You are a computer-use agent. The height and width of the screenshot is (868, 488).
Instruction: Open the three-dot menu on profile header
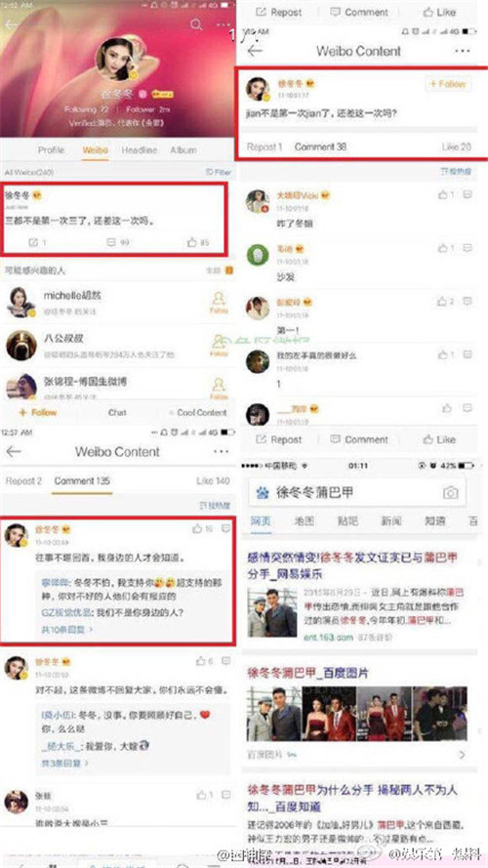[223, 25]
